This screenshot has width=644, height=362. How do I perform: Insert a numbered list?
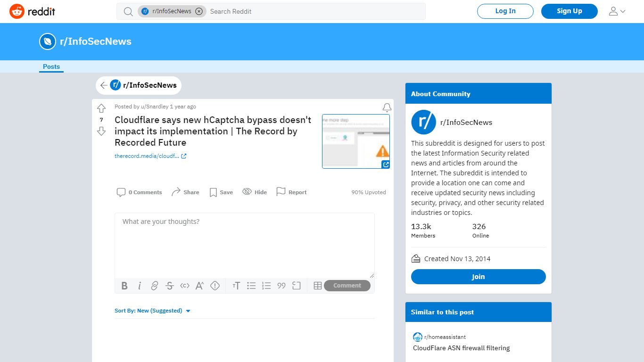coord(267,286)
